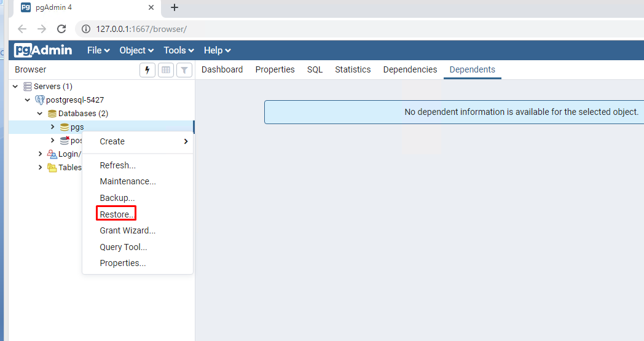Click the View Data grid icon

166,70
